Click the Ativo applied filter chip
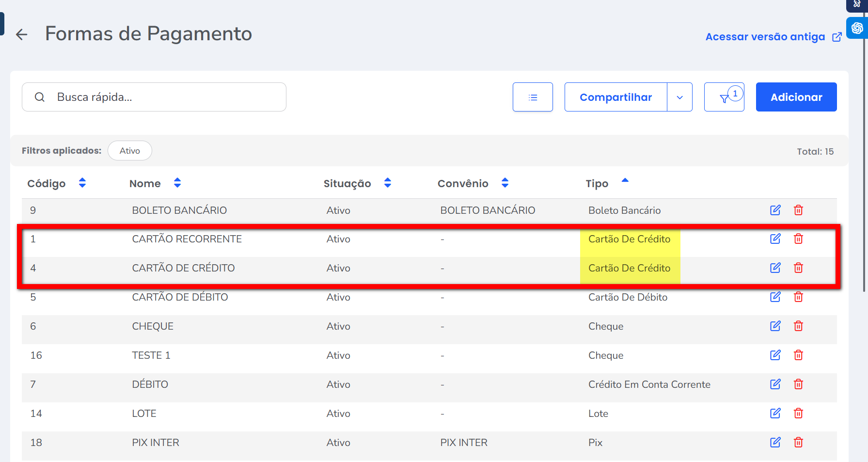The image size is (868, 462). (x=130, y=151)
